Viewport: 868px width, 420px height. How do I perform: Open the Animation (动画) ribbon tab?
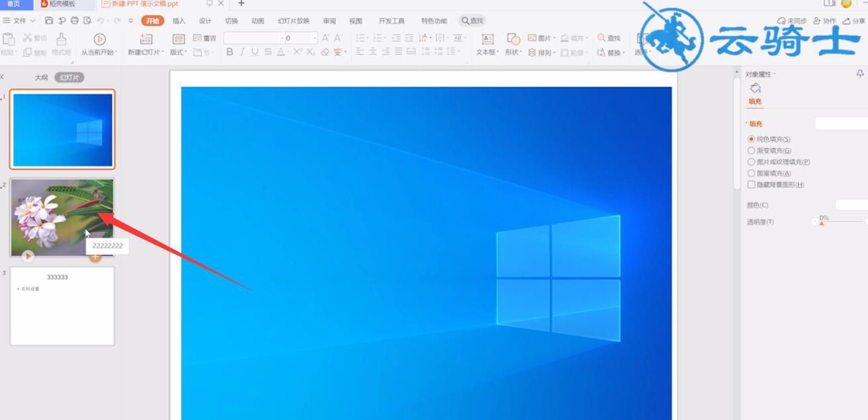point(258,21)
